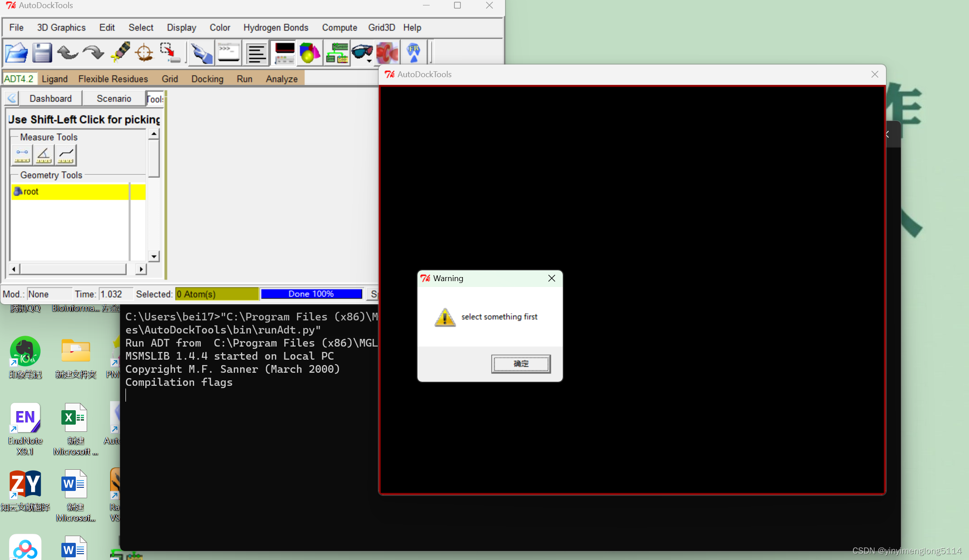Toggle the command text lines icon
This screenshot has width=969, height=560.
pyautogui.click(x=256, y=53)
